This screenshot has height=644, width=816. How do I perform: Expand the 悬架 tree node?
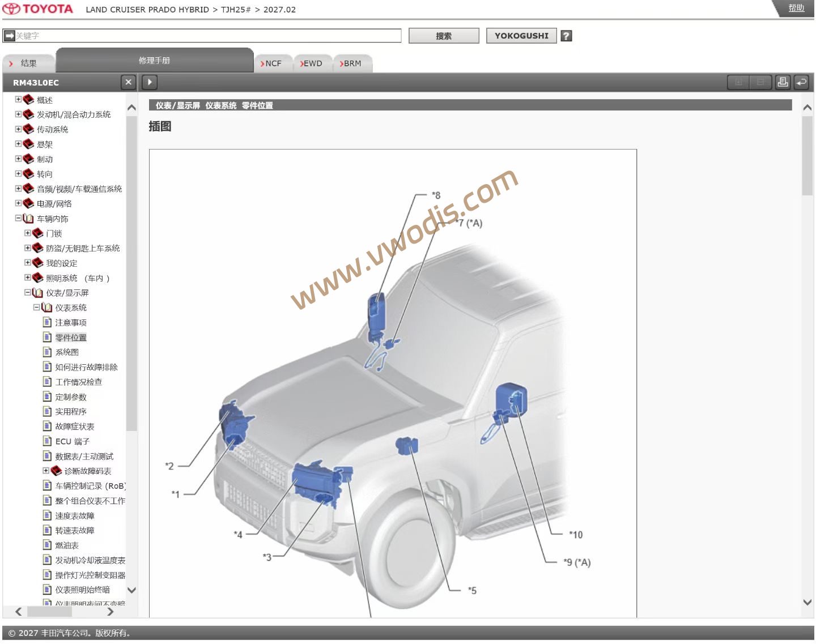[18, 144]
